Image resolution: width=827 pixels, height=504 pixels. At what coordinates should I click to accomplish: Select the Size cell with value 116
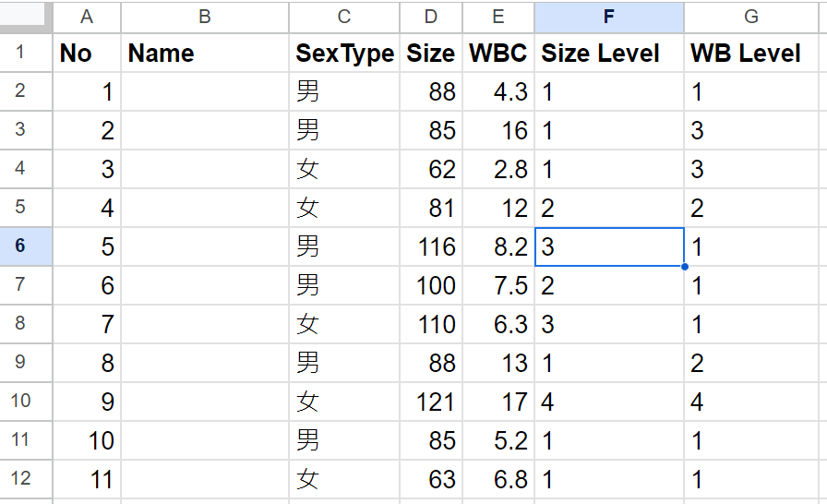431,247
